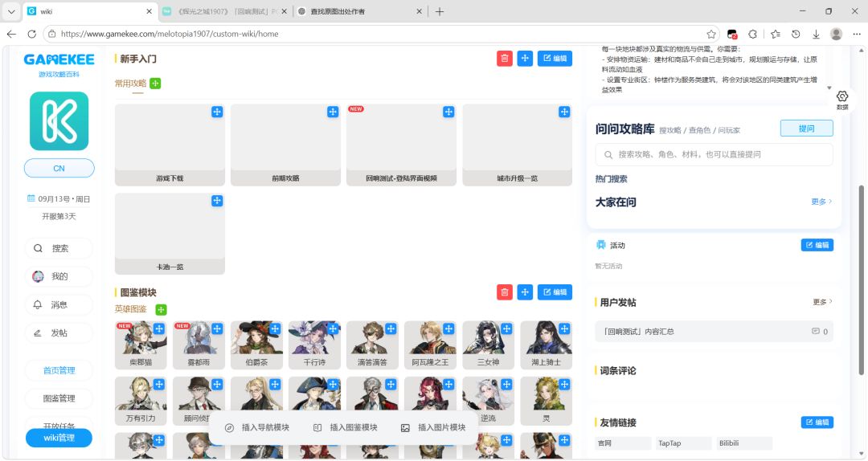This screenshot has width=868, height=461.
Task: Click move handle on 游戏下载 card
Action: [217, 112]
